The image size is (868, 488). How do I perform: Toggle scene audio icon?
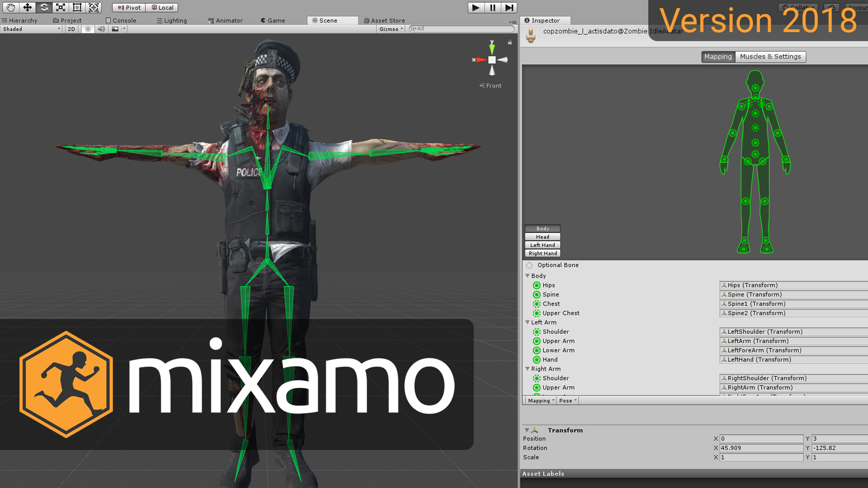point(101,29)
